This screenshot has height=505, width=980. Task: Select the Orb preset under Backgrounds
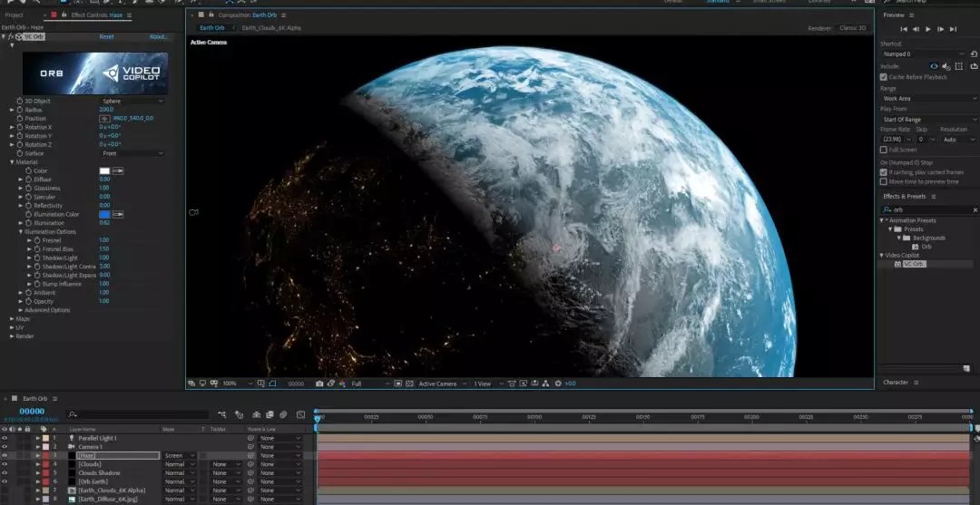pos(926,247)
